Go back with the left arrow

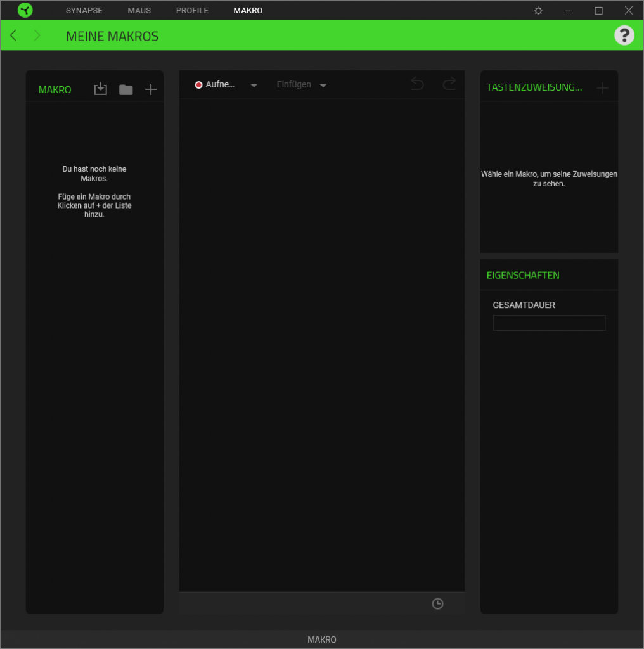[13, 35]
